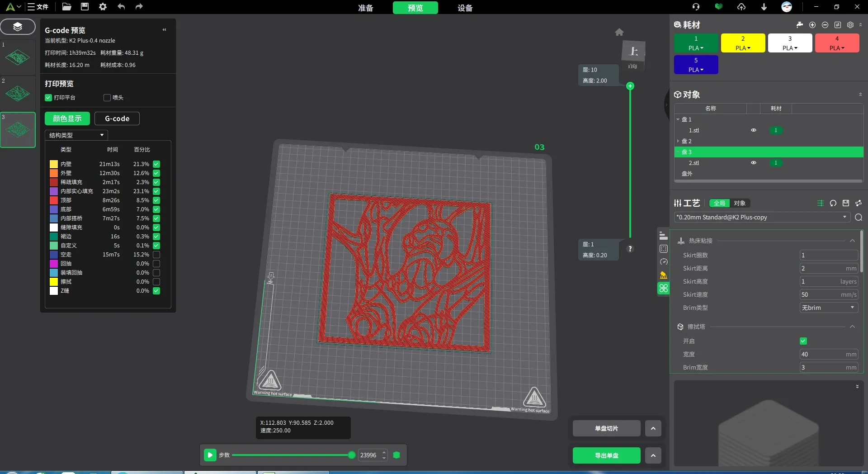868x474 pixels.
Task: Collapse G-code preview panel arrows
Action: [x=164, y=30]
